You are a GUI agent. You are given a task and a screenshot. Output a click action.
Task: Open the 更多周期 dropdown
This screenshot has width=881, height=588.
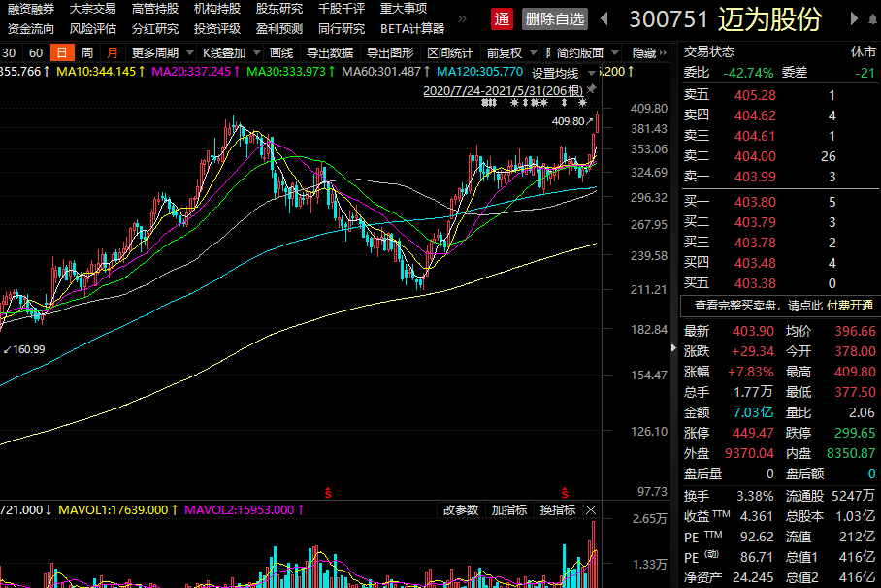point(162,52)
